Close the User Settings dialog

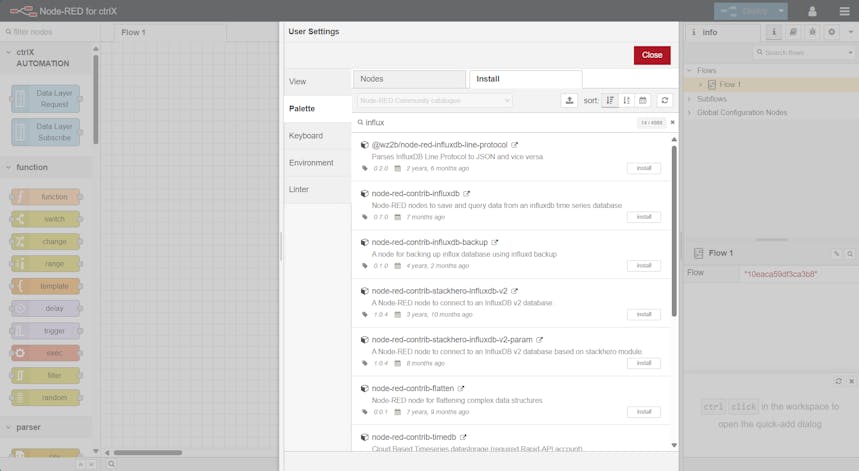[x=652, y=55]
